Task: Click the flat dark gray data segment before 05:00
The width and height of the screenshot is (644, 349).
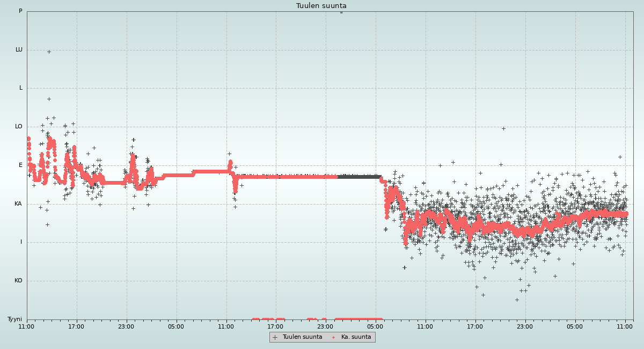Action: (x=360, y=177)
